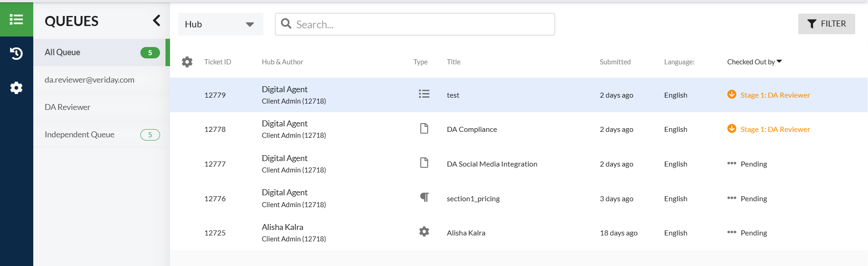Click the list type icon for ticket 12779
The image size is (868, 266).
(x=424, y=94)
